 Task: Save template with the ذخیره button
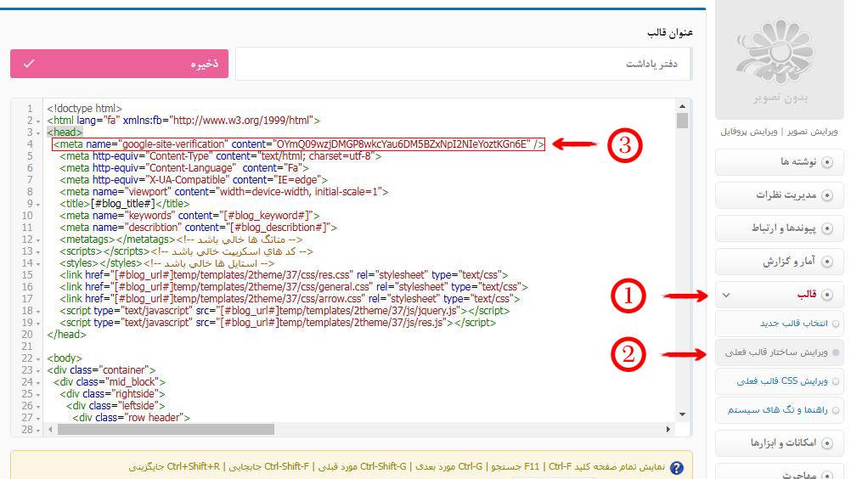(x=119, y=64)
